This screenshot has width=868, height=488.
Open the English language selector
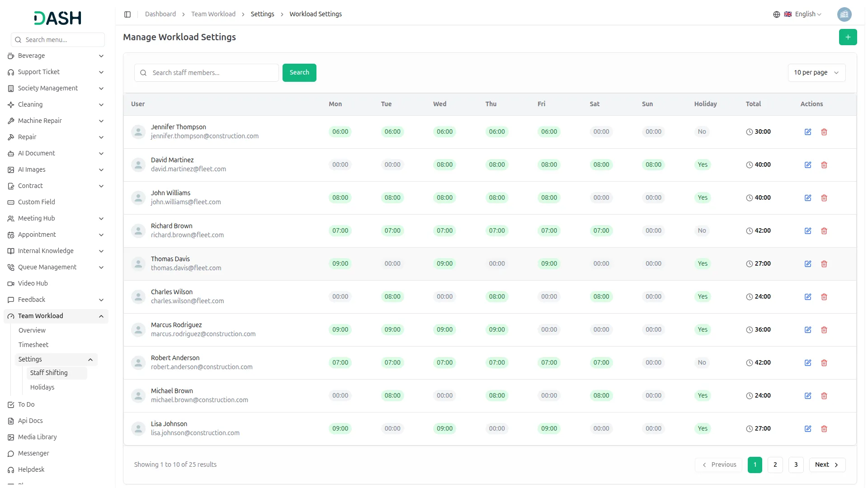click(x=802, y=14)
